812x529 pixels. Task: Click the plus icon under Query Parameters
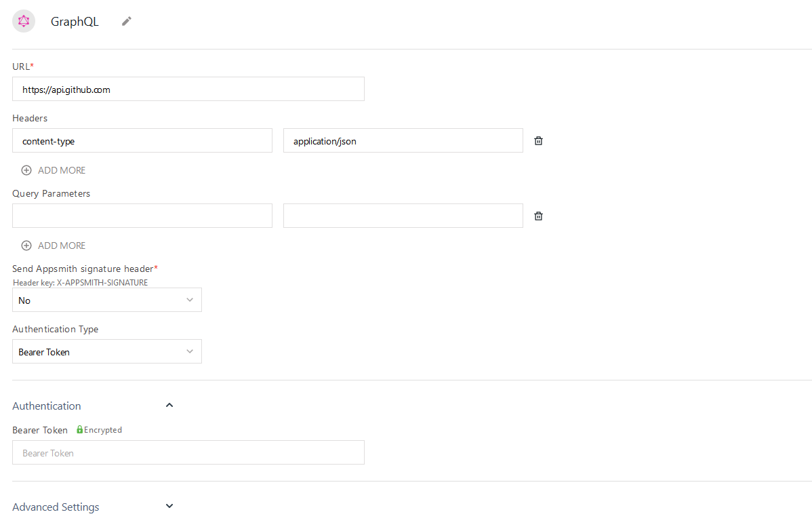(x=26, y=245)
